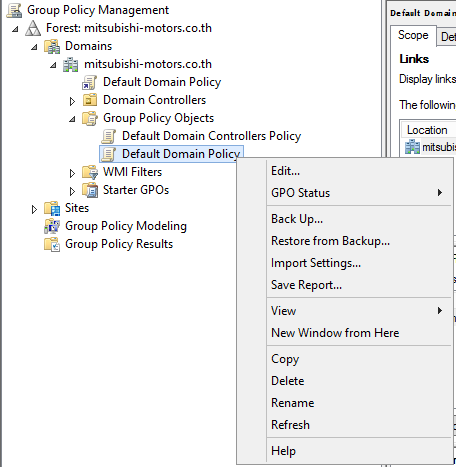456x467 pixels.
Task: Collapse the mitsubishi-motors.co.th domain node
Action: pos(53,65)
